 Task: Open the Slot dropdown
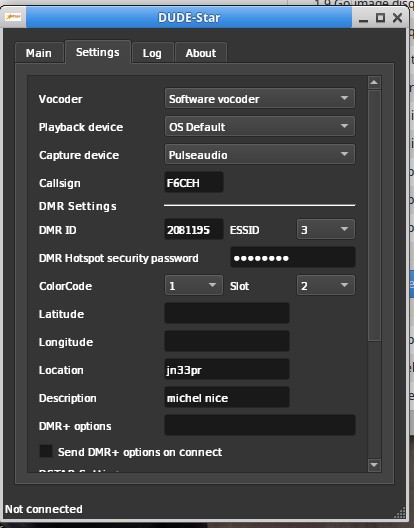(326, 285)
